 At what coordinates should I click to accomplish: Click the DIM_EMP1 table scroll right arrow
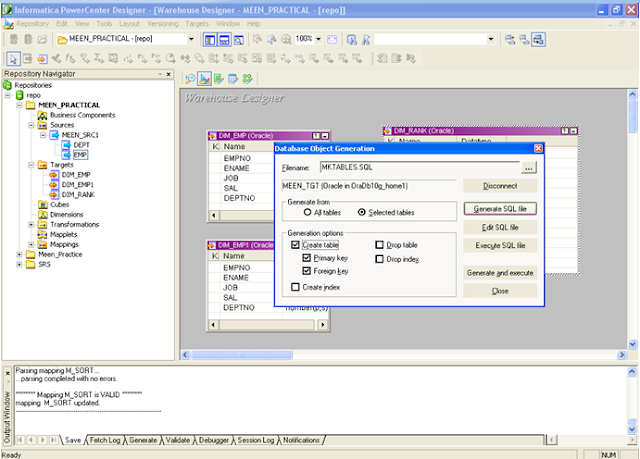tap(322, 325)
